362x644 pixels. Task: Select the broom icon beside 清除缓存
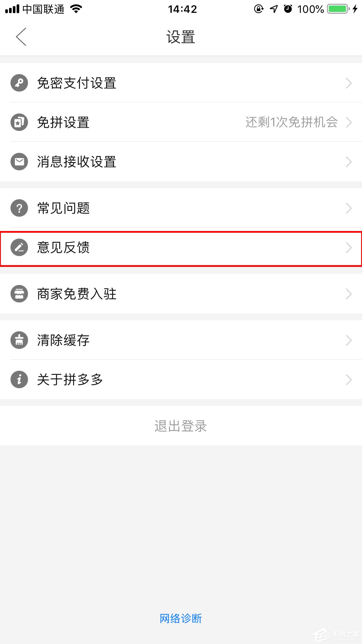(19, 340)
